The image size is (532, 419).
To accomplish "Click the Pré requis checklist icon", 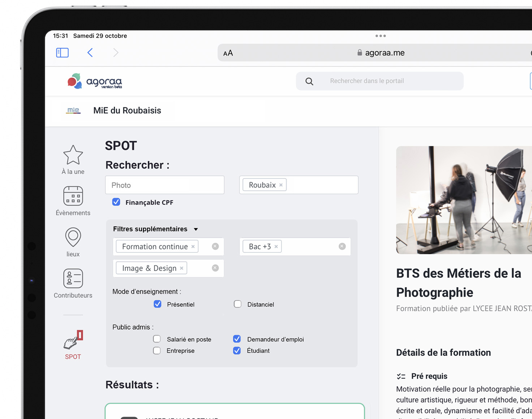I will point(401,376).
